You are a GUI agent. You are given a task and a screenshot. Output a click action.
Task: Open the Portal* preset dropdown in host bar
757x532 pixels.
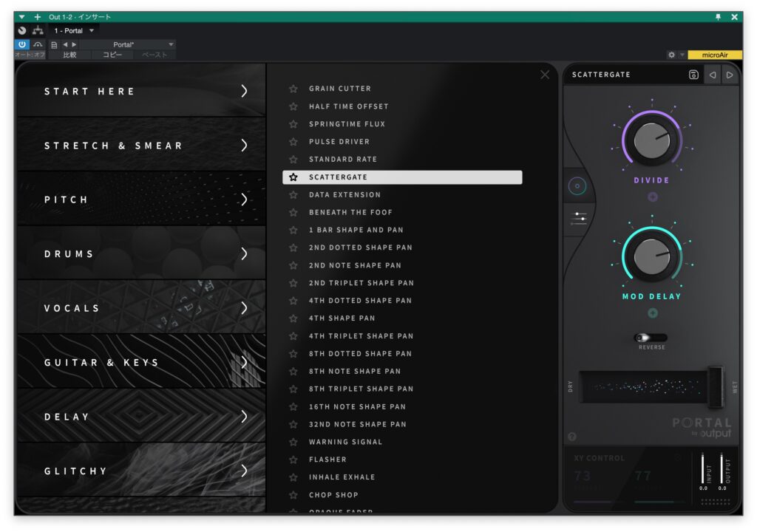[x=133, y=44]
